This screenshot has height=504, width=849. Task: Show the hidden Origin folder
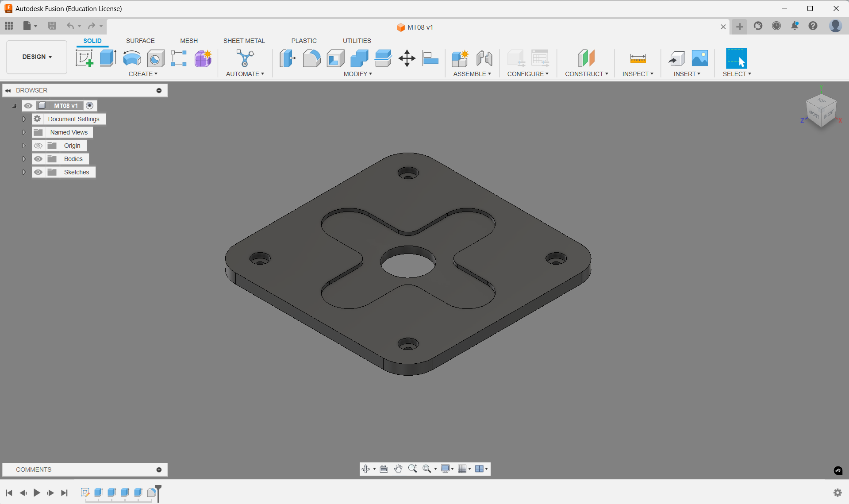coord(38,146)
